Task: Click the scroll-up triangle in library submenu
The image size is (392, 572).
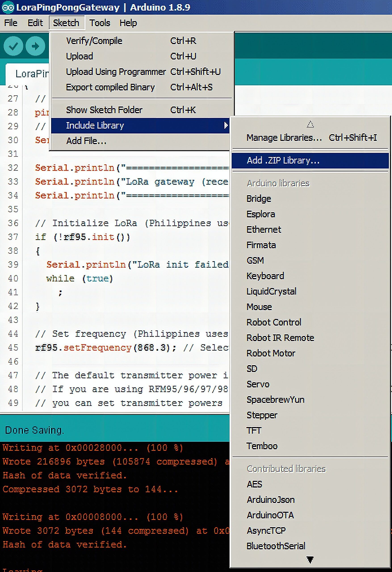Action: click(x=310, y=124)
